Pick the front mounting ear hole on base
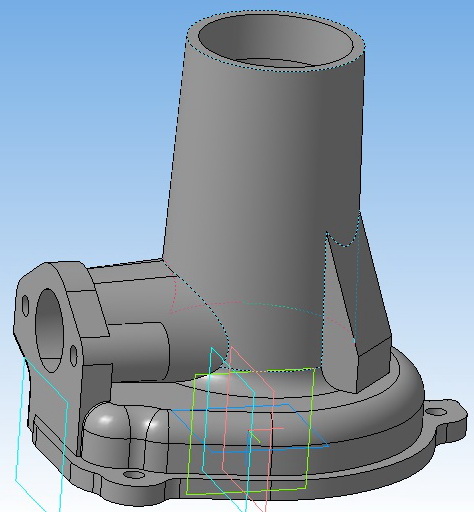474x512 pixels. [134, 474]
